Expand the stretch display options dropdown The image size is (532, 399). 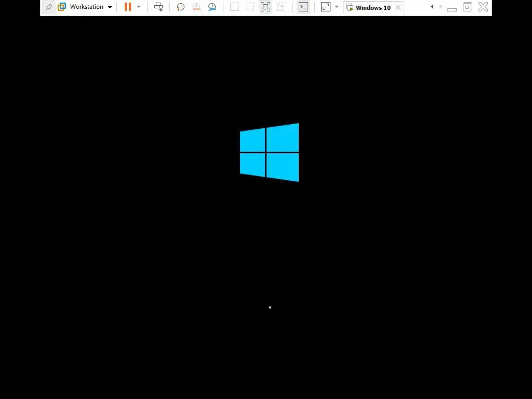[337, 7]
